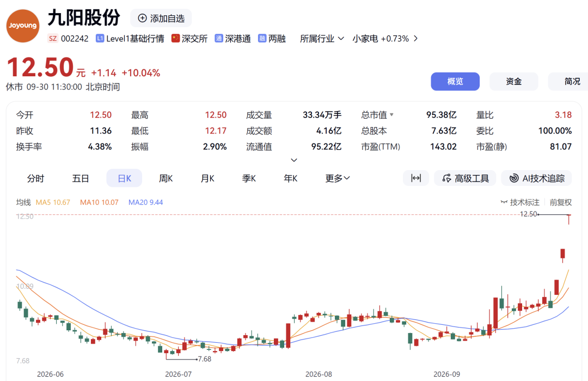
Task: Click 换手率 value 4.38%
Action: (x=100, y=147)
